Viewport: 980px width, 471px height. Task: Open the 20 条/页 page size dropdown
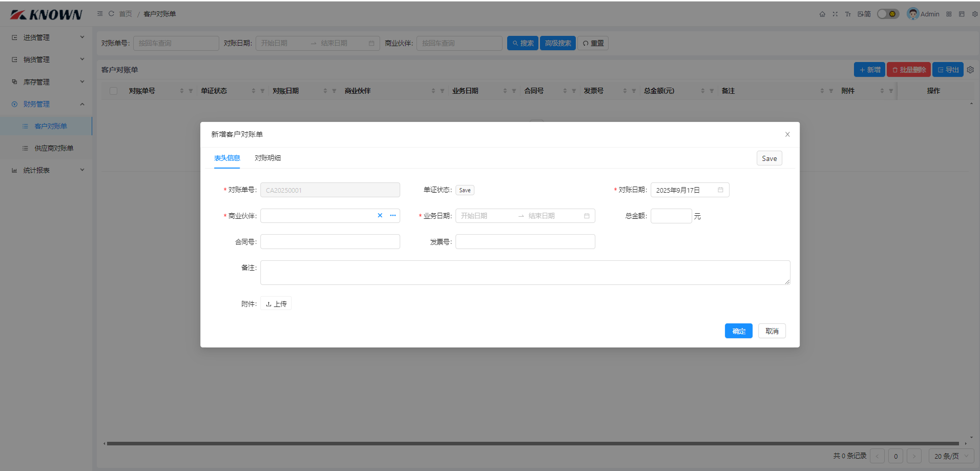[951, 456]
